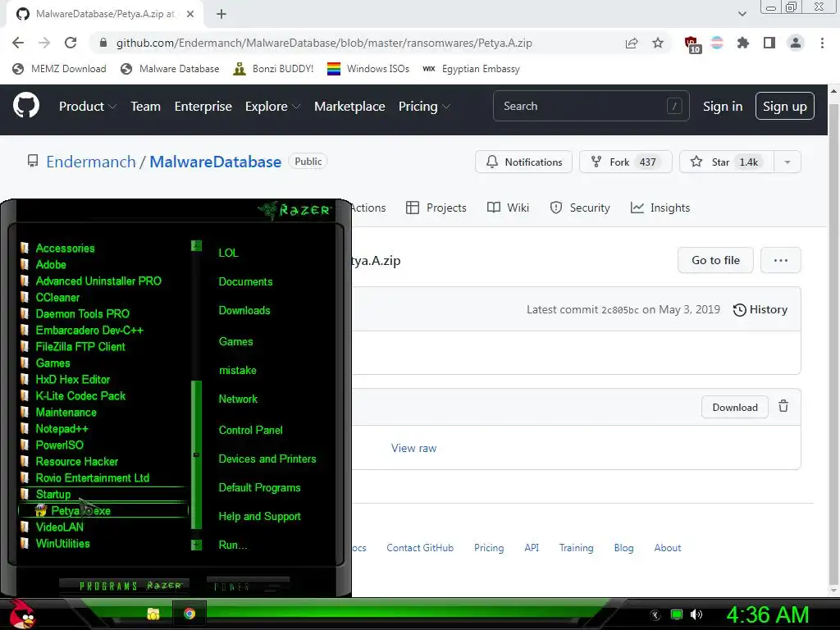This screenshot has height=630, width=840.
Task: Open the Insights repository tab
Action: [x=660, y=208]
